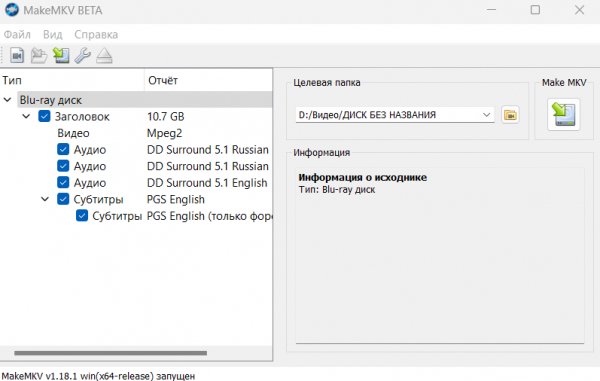Screen dimensions: 600x381
Task: Start ripping with the Make MKV button
Action: pos(564,114)
